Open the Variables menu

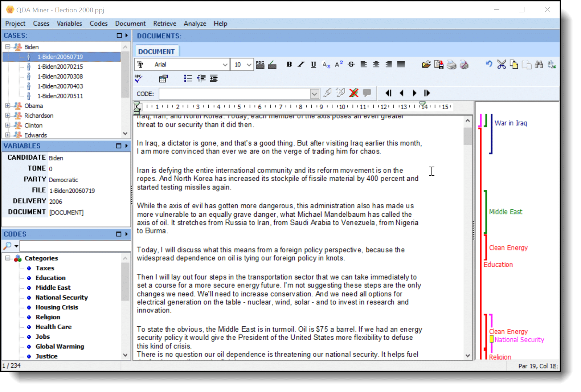(x=69, y=24)
